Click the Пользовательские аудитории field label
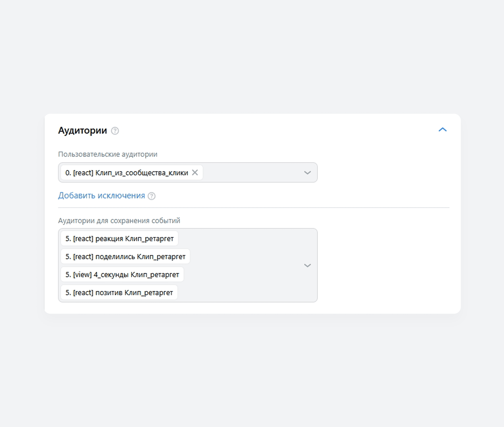The image size is (504, 427). pos(108,154)
